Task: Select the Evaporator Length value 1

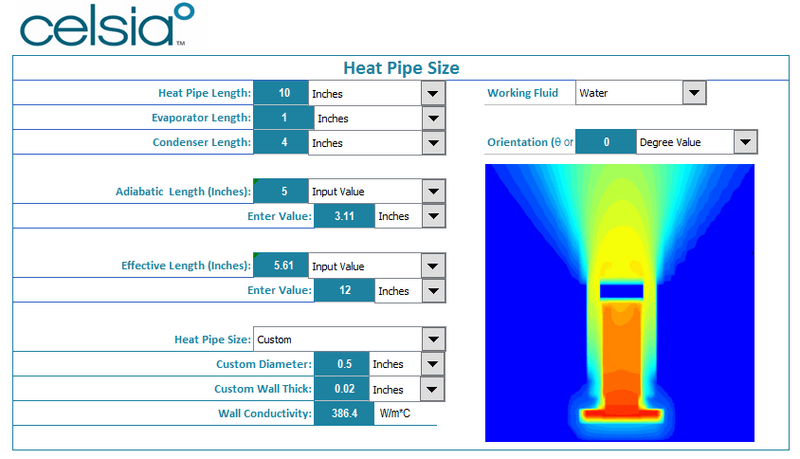Action: [284, 118]
